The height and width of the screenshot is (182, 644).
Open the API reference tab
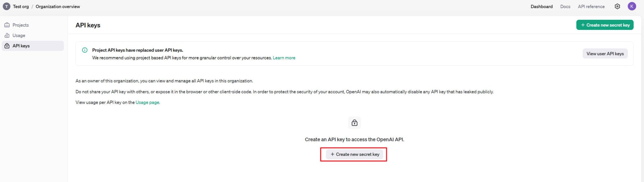click(591, 6)
